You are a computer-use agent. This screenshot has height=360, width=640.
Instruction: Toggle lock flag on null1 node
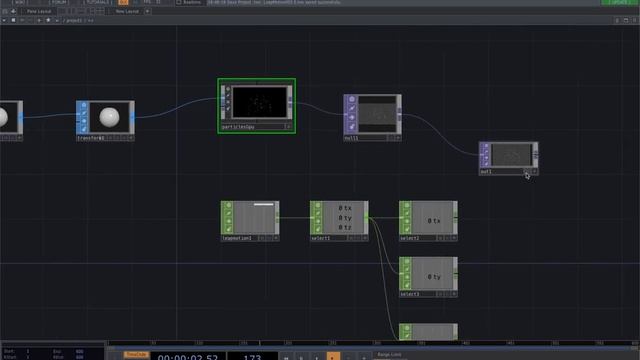351,127
